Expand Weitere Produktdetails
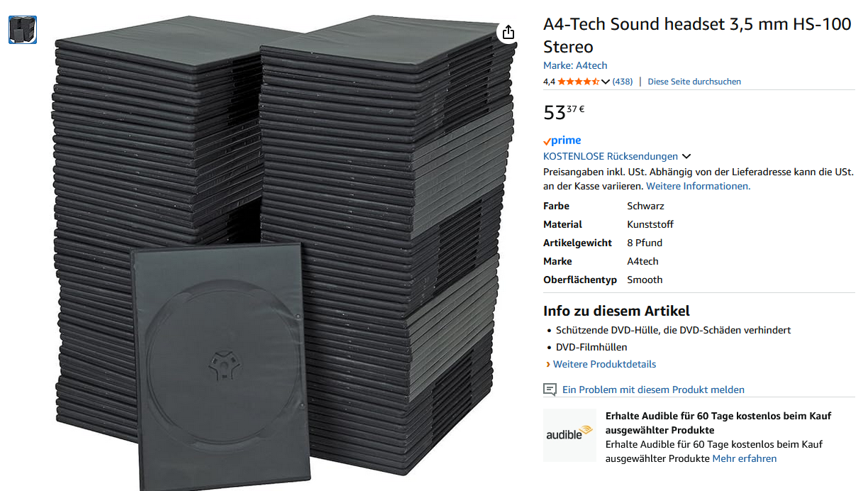 point(604,364)
